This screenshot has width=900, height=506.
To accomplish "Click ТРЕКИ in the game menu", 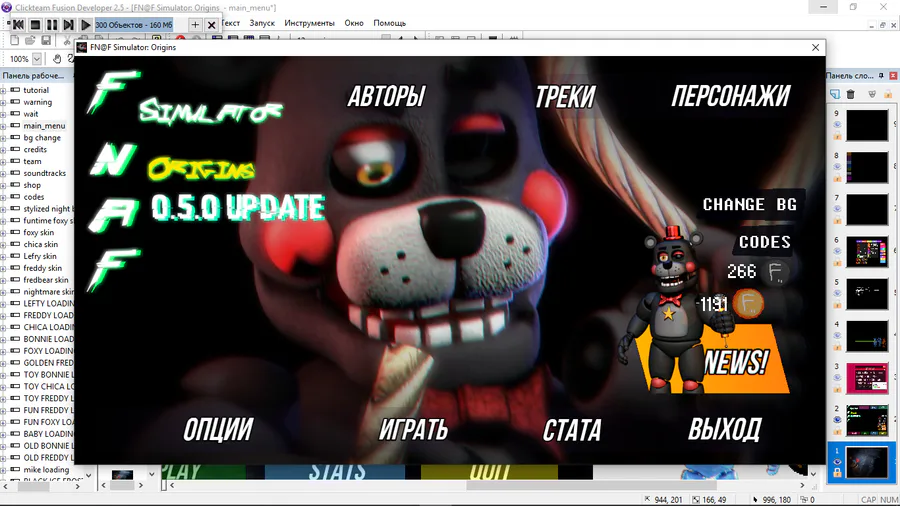I will [x=566, y=96].
